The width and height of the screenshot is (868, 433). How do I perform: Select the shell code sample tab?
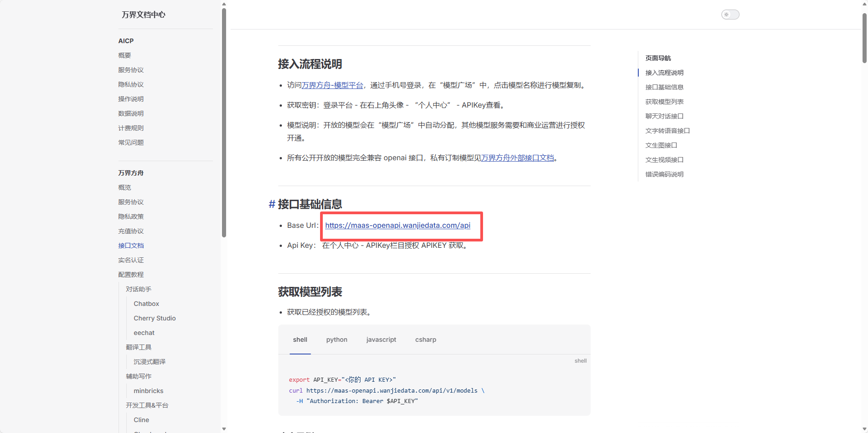click(x=300, y=340)
